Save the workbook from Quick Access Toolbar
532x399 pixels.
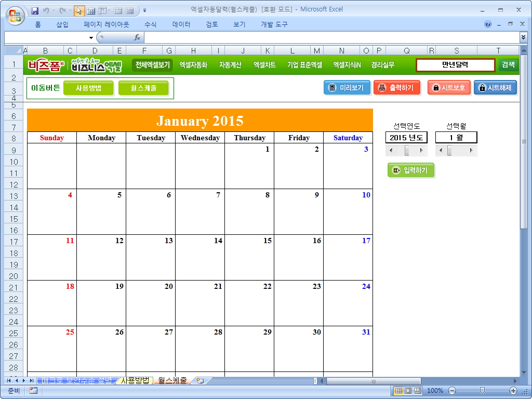pyautogui.click(x=35, y=11)
